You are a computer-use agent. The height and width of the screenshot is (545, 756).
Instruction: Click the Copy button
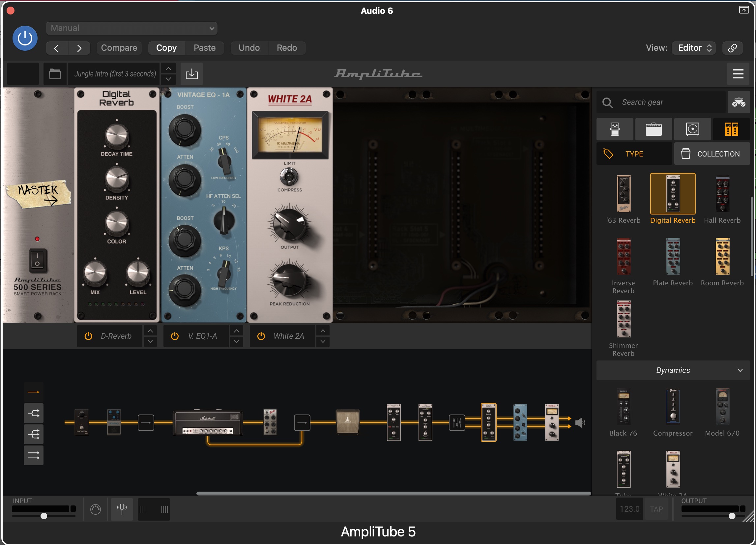pyautogui.click(x=166, y=48)
